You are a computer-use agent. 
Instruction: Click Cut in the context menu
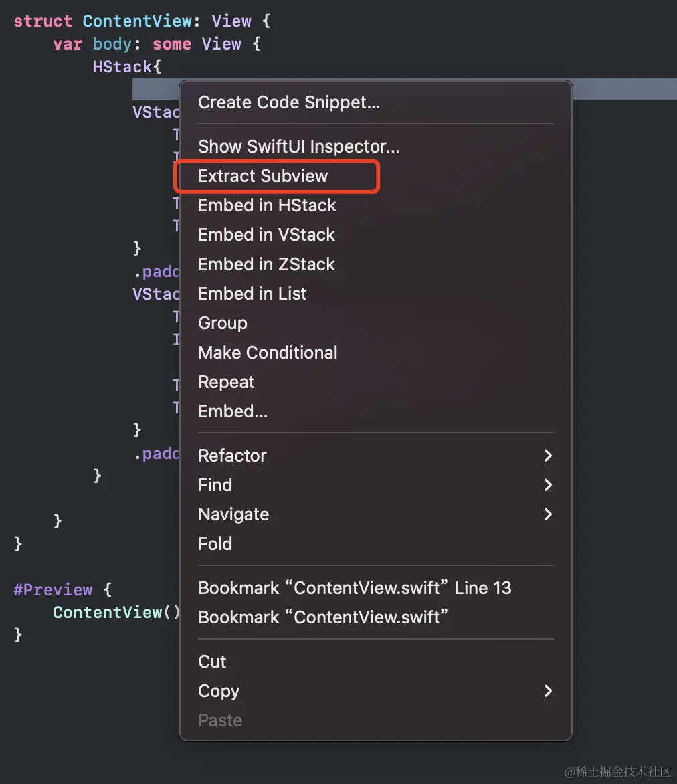[x=212, y=662]
